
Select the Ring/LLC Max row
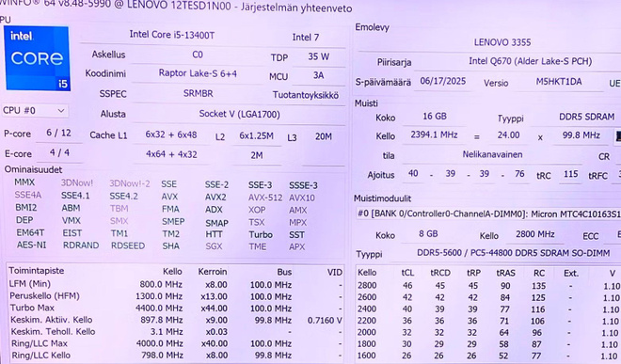point(176,343)
